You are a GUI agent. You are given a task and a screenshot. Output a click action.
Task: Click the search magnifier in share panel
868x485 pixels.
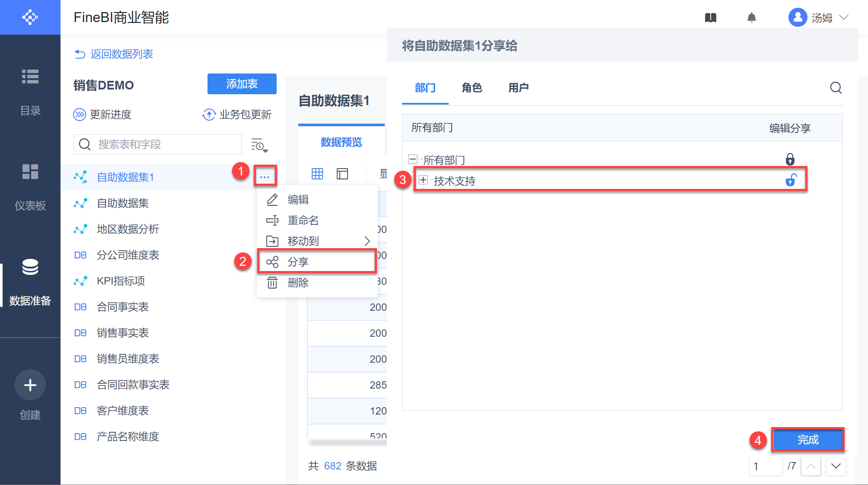(836, 88)
